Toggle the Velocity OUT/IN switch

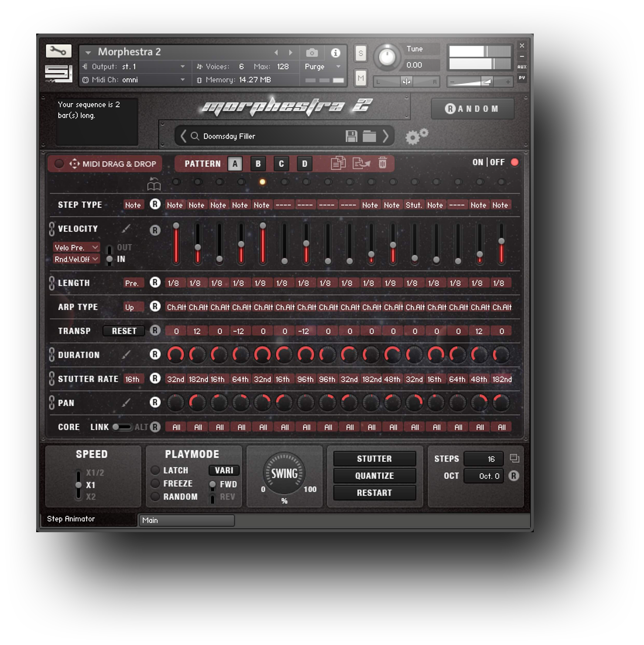(109, 254)
